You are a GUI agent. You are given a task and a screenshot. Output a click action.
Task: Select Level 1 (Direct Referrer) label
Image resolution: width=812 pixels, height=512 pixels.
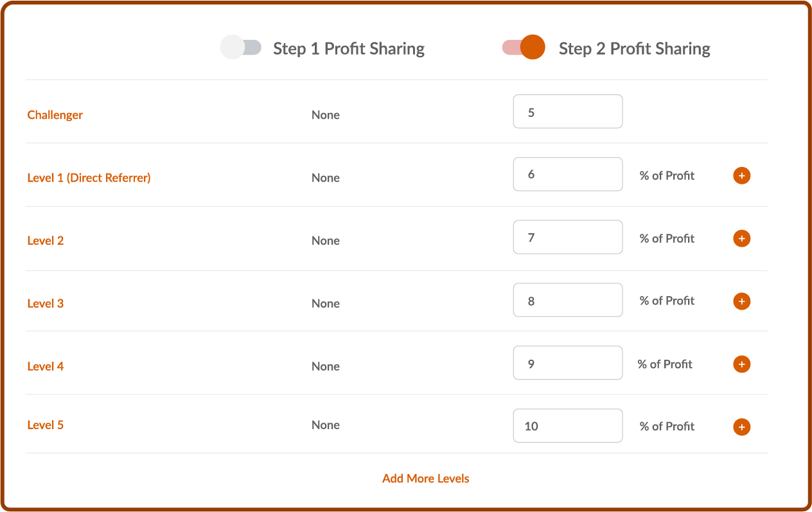[89, 178]
